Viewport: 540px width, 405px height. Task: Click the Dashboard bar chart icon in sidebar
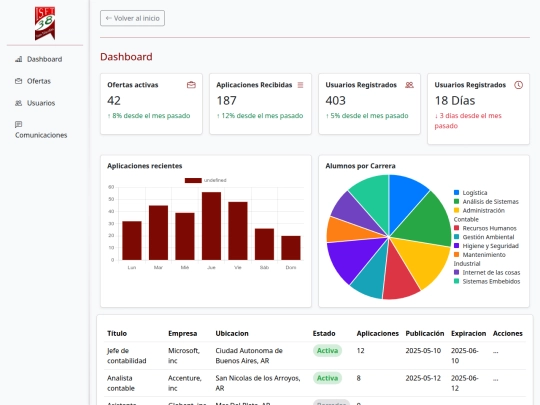point(19,59)
